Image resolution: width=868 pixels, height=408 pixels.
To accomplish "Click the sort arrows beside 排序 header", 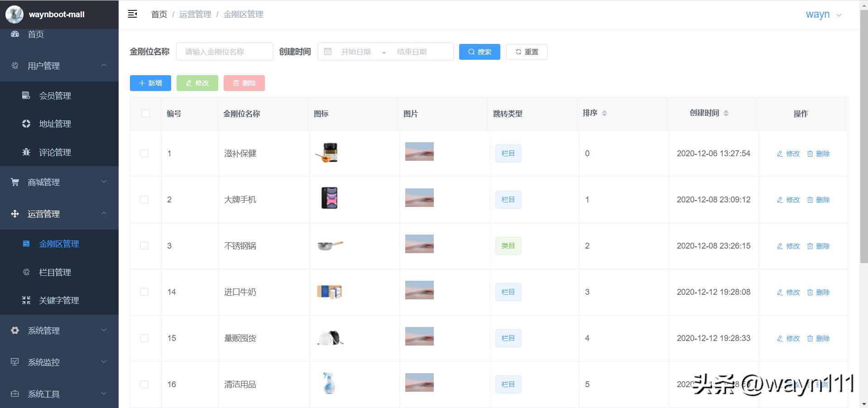I will 604,113.
